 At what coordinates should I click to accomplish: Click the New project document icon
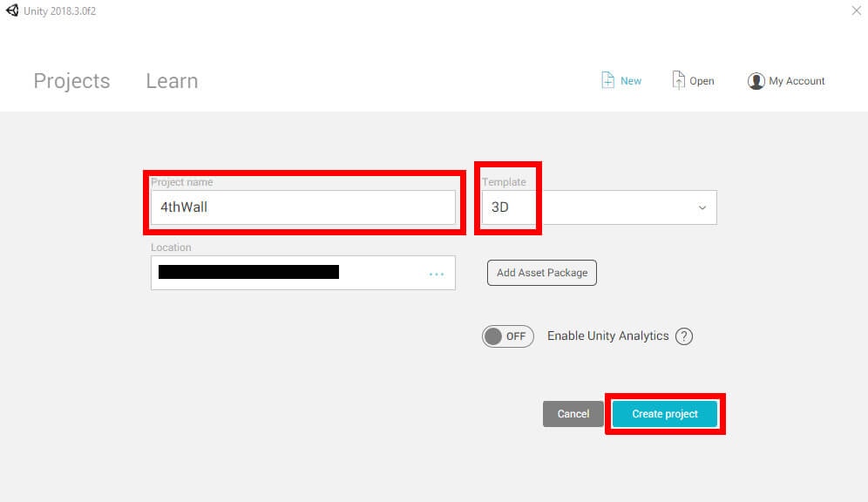(x=607, y=80)
